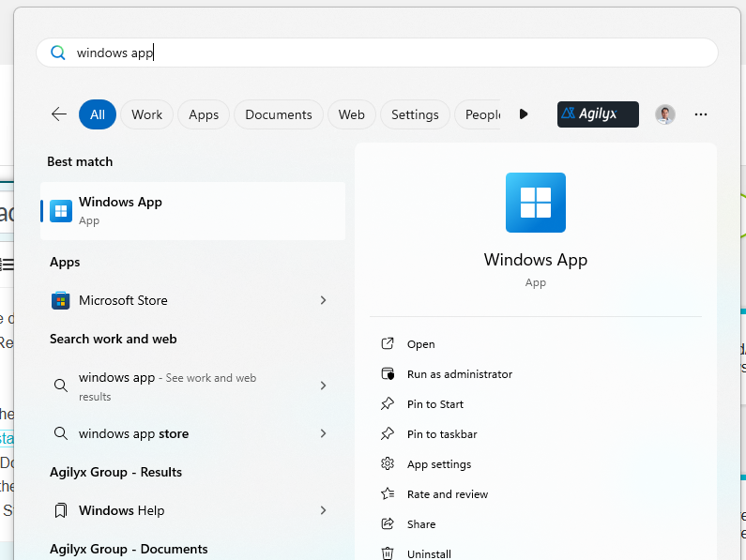Click Rate and review
The image size is (746, 560).
click(x=447, y=494)
